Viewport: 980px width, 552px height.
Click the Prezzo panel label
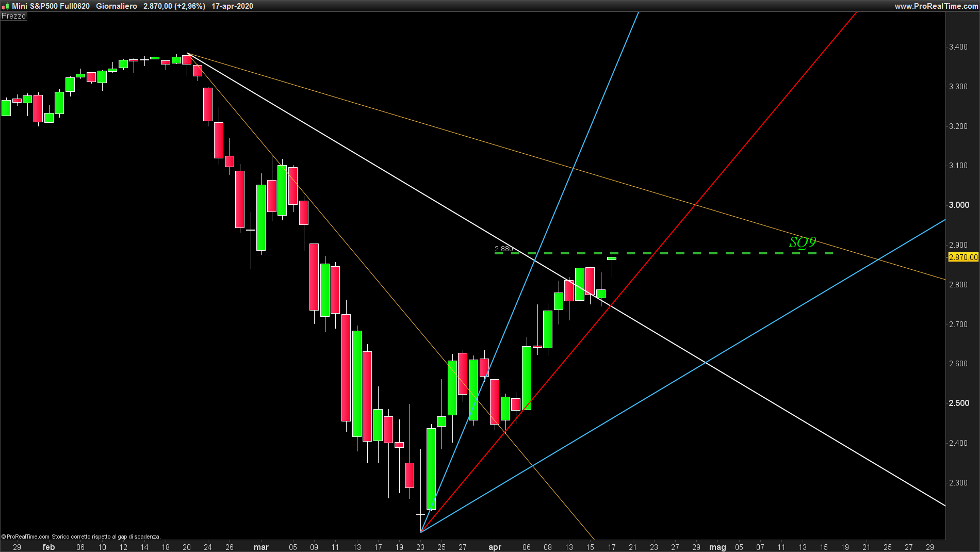[x=14, y=16]
